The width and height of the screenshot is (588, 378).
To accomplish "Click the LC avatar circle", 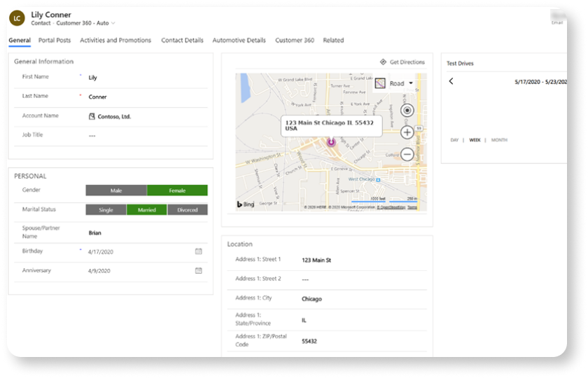I will click(17, 18).
